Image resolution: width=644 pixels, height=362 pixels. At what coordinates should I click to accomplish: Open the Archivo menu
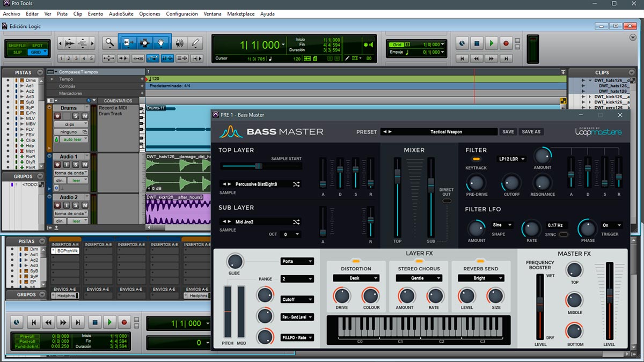(11, 14)
